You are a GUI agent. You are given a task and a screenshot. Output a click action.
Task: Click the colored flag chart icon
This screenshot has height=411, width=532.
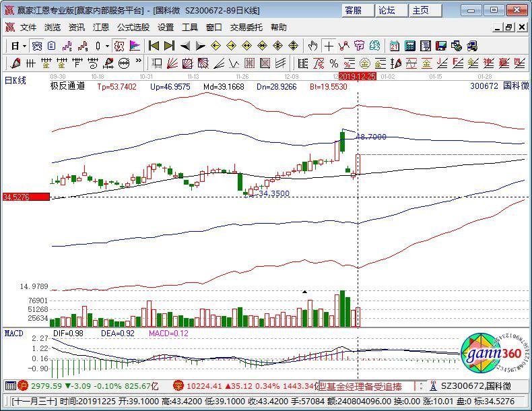click(x=135, y=46)
